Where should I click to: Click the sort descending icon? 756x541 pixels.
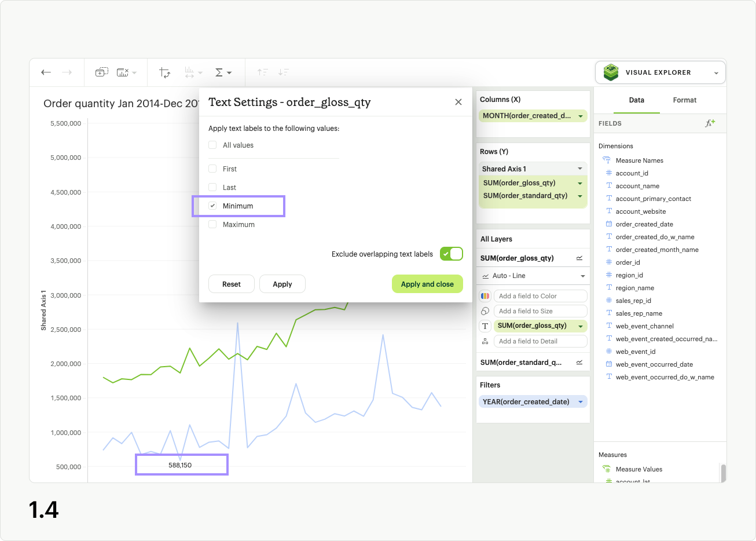284,72
